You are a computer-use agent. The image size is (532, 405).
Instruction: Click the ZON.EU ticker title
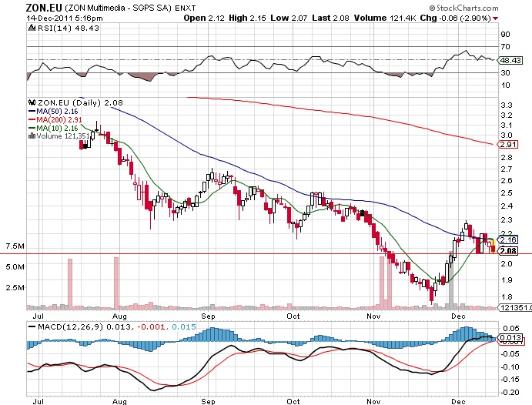click(44, 8)
